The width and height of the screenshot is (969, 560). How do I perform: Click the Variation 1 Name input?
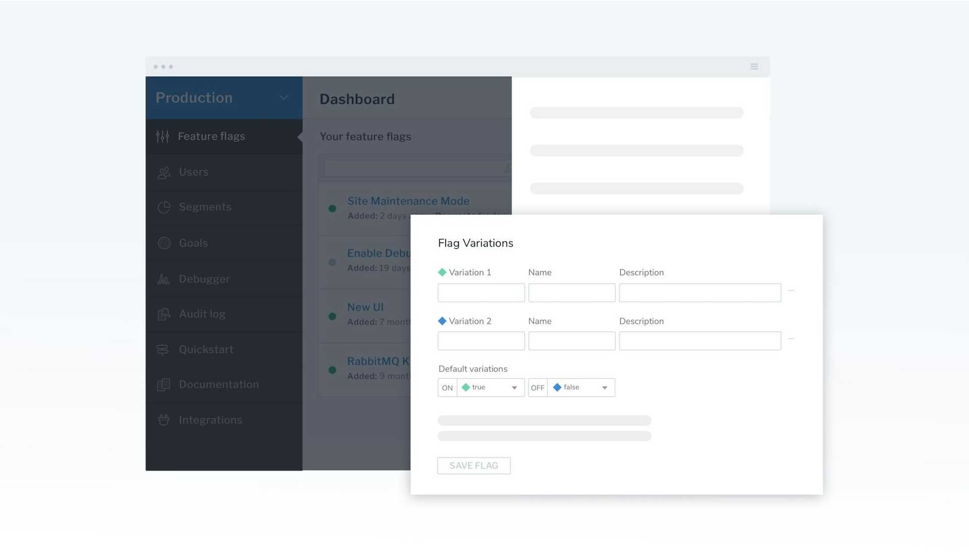pos(571,293)
